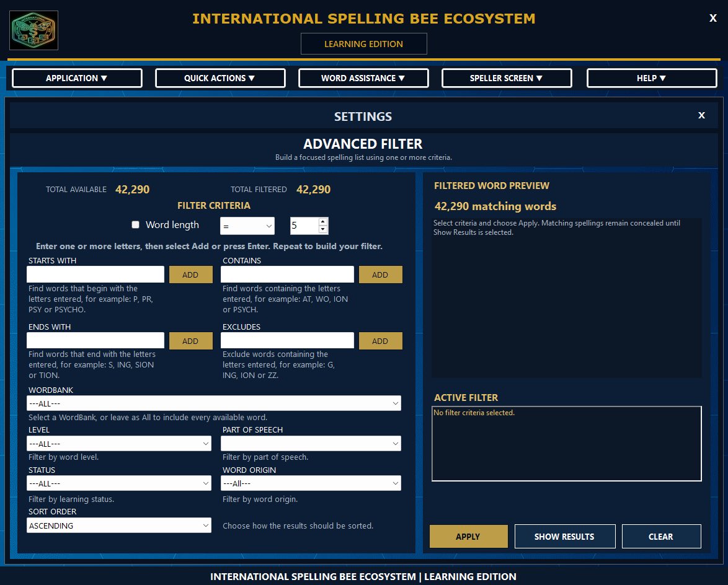Increase word length with the up arrow

tap(323, 222)
